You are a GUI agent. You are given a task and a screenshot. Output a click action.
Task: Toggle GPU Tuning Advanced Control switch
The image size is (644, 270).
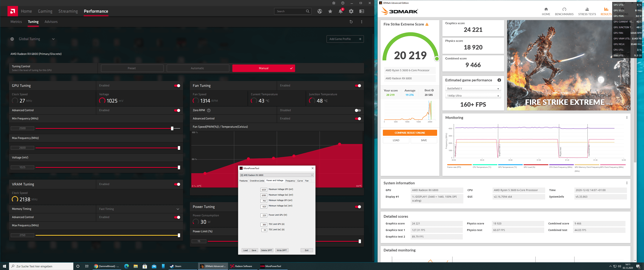(x=177, y=110)
